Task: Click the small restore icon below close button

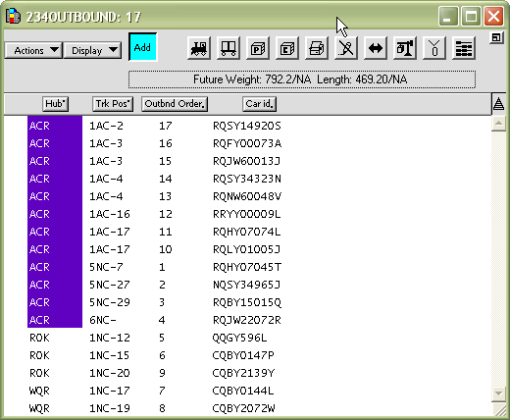Action: pos(496,37)
